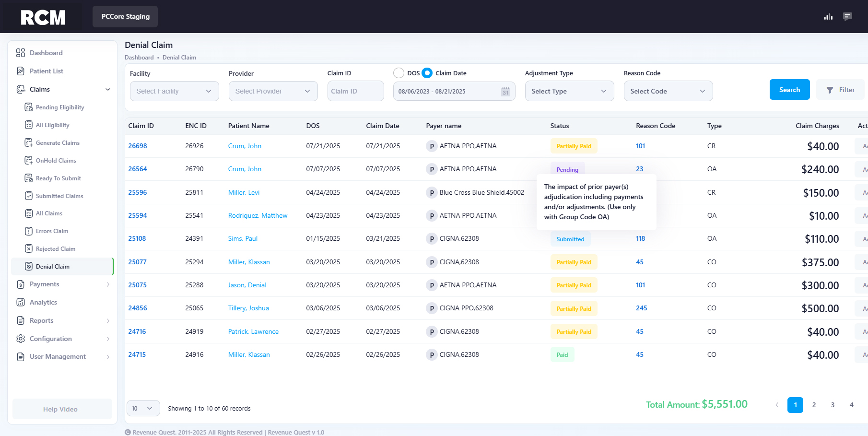The width and height of the screenshot is (868, 436).
Task: Click the Analytics icon in sidebar
Action: pyautogui.click(x=21, y=302)
